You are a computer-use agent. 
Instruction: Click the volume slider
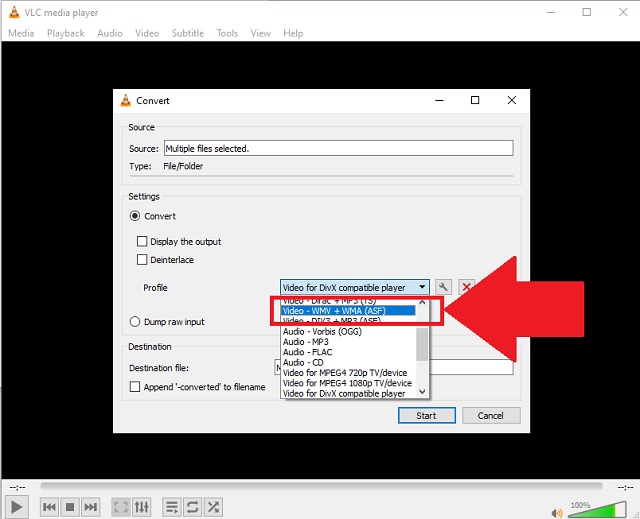tap(597, 510)
